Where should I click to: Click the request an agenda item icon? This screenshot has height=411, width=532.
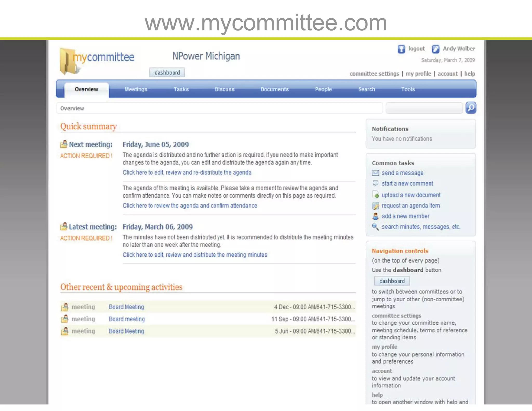pyautogui.click(x=376, y=206)
